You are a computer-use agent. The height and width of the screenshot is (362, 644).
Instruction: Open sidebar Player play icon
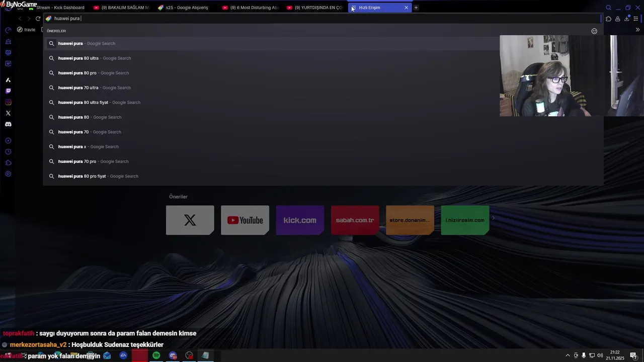pos(8,141)
